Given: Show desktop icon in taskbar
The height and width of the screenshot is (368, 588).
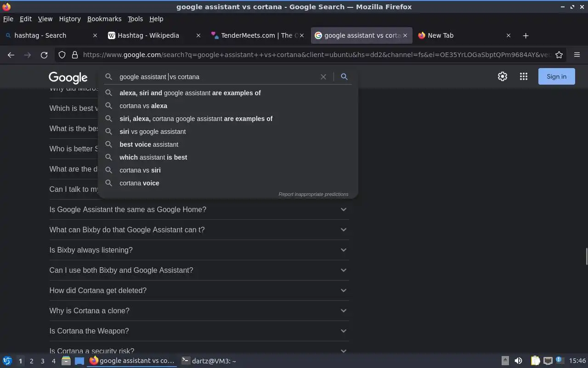Looking at the screenshot, I should pyautogui.click(x=79, y=361).
